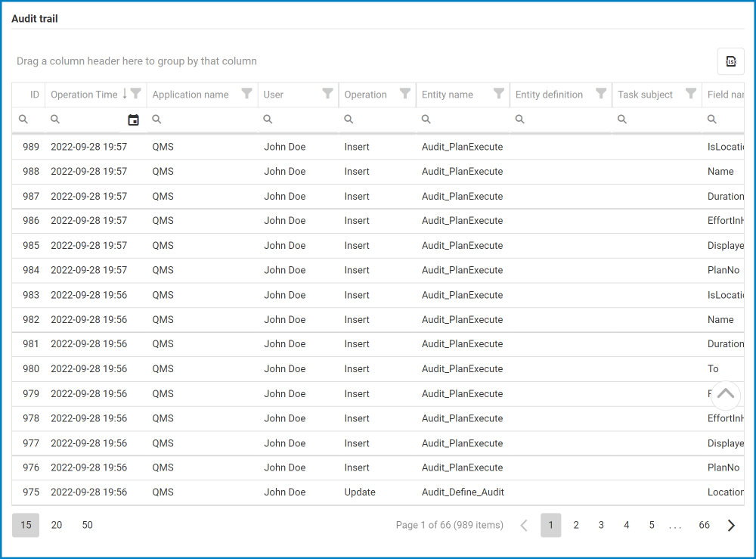Open the Operation column filter icon

405,94
